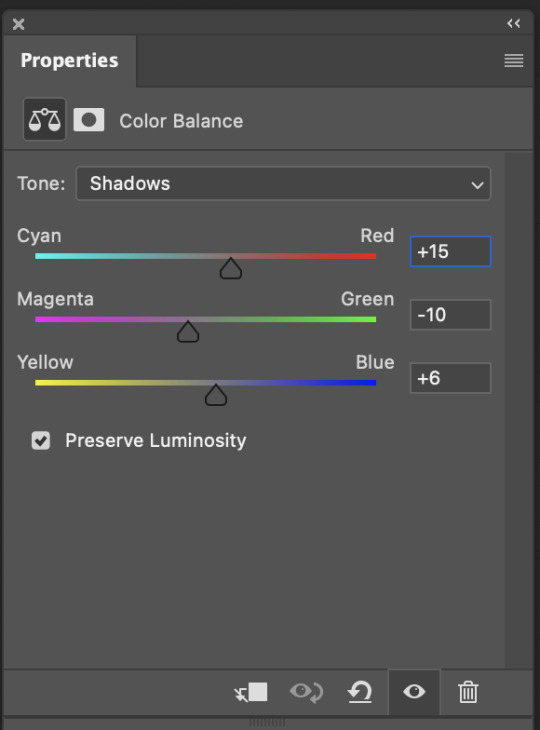Click the Tone dropdown chevron arrow
540x730 pixels.
pyautogui.click(x=477, y=185)
